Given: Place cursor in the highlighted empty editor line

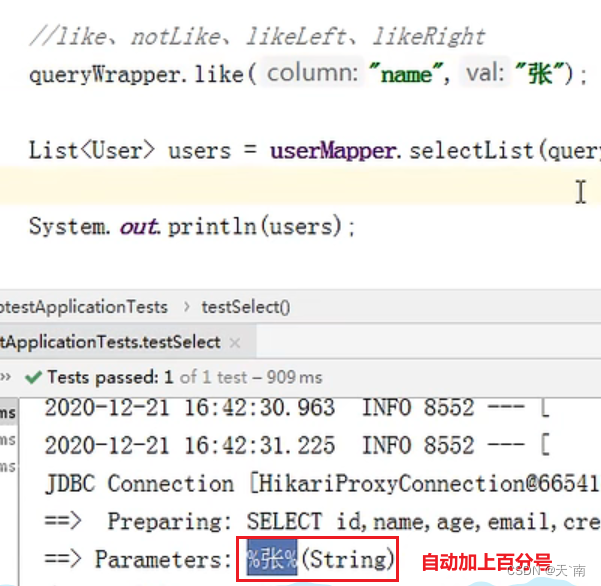Looking at the screenshot, I should (300, 187).
